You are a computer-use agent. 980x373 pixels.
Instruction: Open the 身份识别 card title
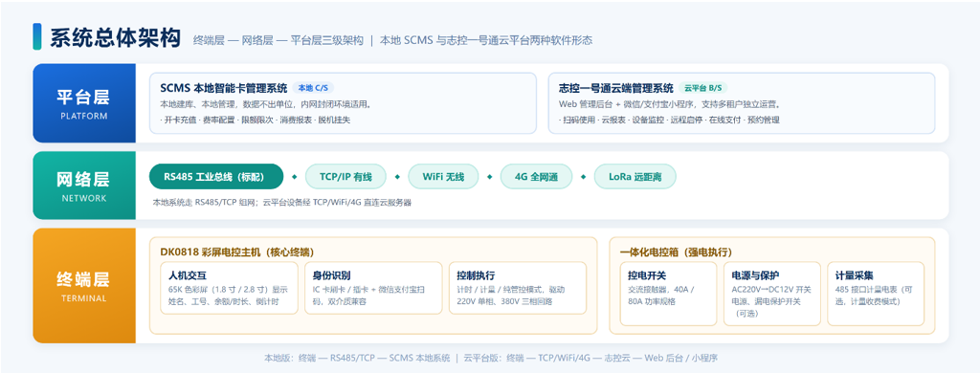tap(331, 275)
